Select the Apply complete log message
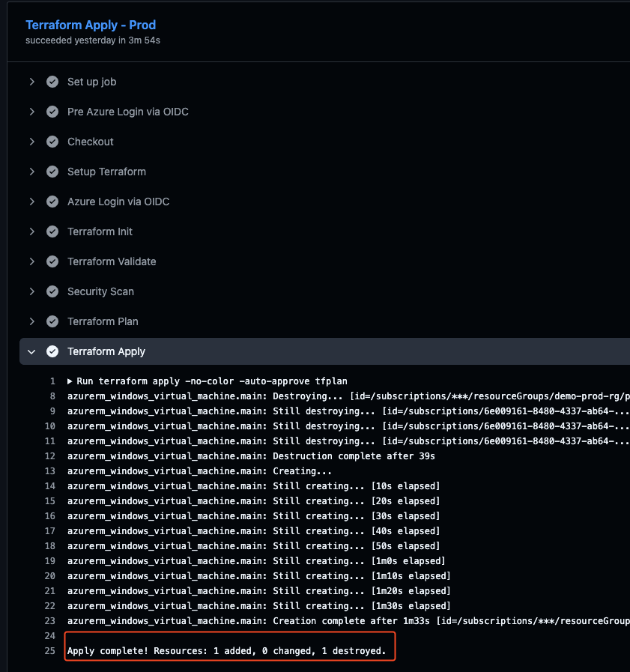 (226, 651)
